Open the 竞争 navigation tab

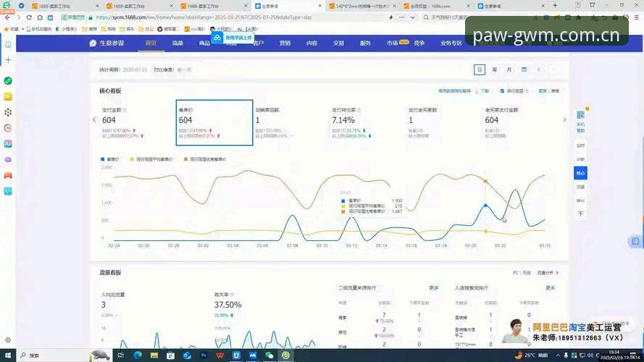419,43
